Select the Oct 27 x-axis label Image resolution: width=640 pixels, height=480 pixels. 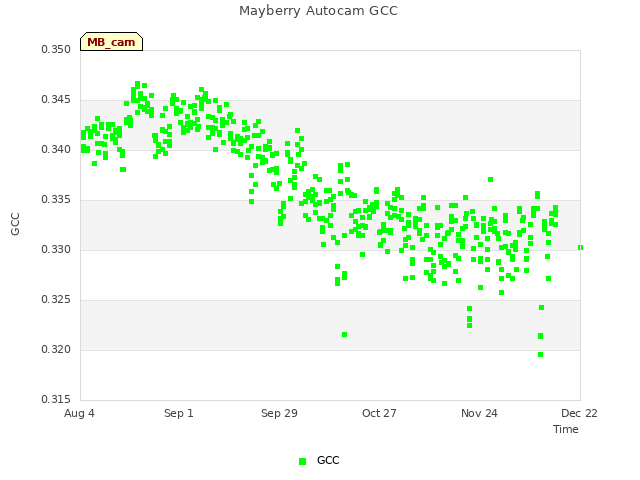[x=379, y=413]
